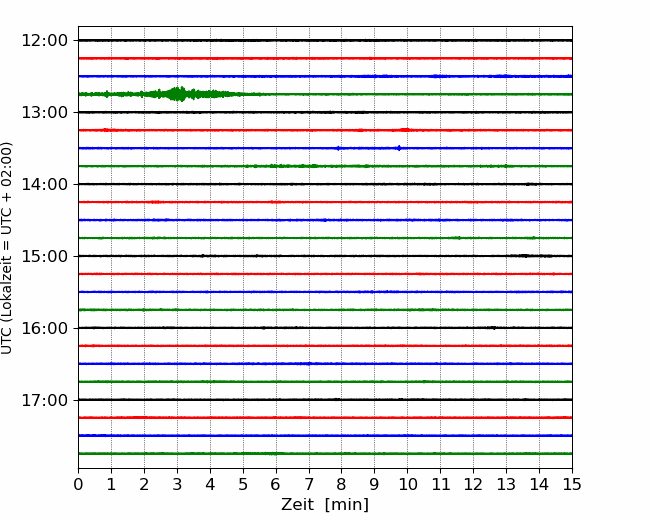Click the large green seismic event near minute 3
The image size is (650, 520).
coord(178,94)
